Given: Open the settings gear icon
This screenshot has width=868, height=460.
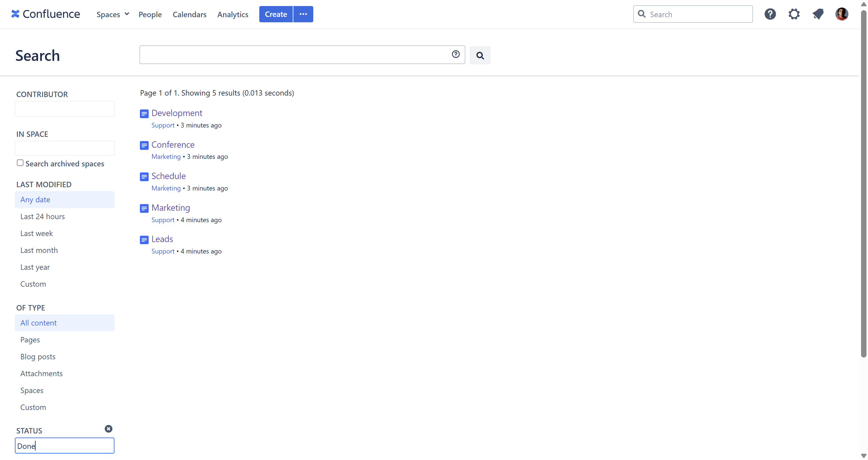Looking at the screenshot, I should [794, 14].
